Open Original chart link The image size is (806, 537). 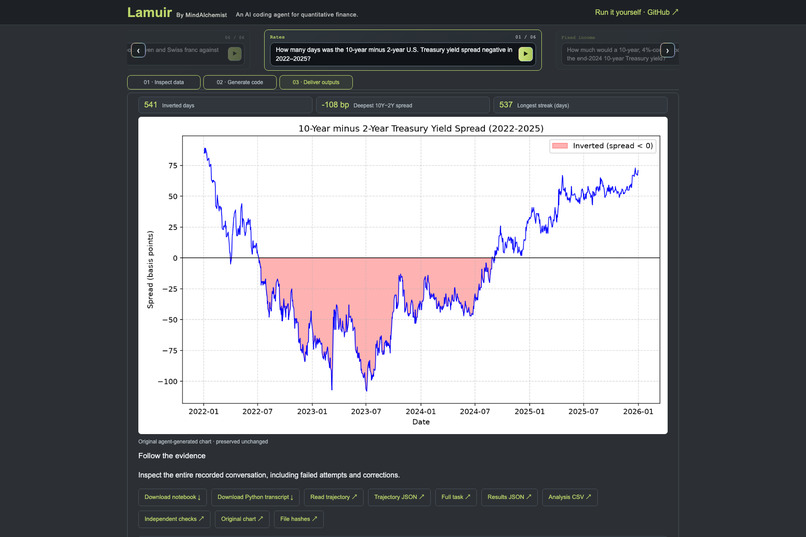click(242, 519)
